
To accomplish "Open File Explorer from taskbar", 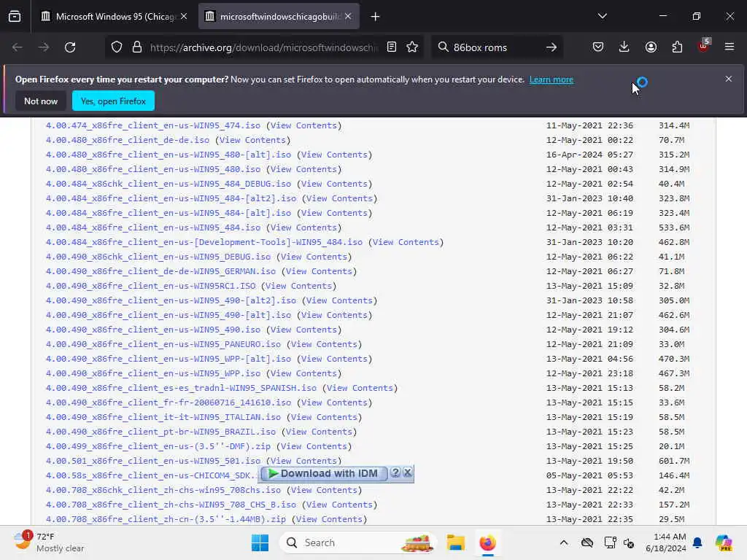I will [455, 542].
